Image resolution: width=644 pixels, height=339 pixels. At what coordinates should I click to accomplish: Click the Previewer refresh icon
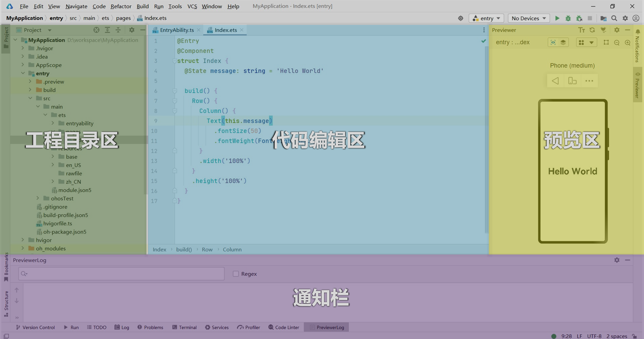coord(592,30)
